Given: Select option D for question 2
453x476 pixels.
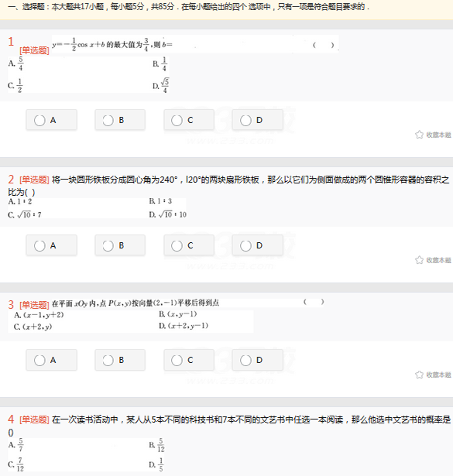Looking at the screenshot, I should click(x=257, y=245).
